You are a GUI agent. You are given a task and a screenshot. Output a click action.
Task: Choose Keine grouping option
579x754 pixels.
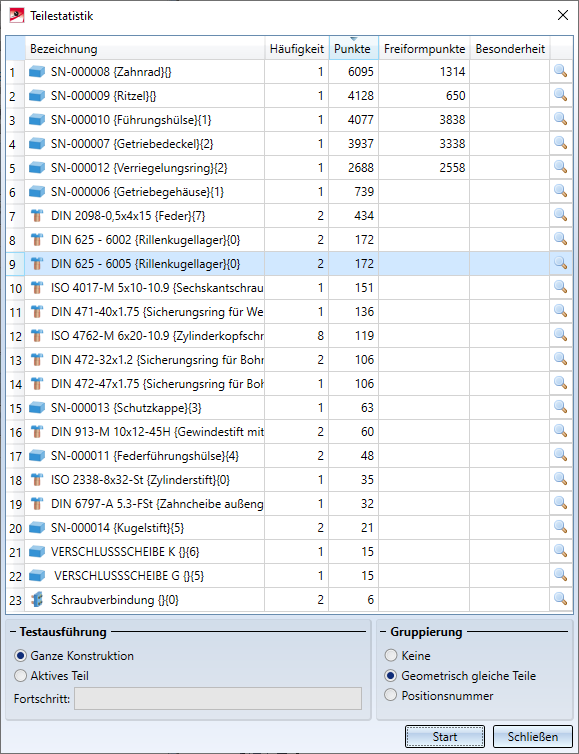click(x=391, y=655)
